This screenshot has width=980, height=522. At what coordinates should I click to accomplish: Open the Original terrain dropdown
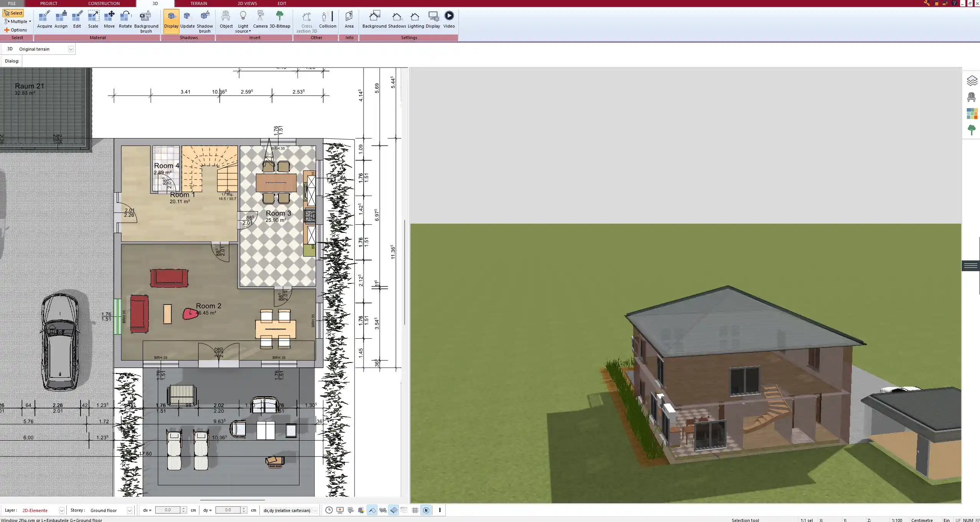tap(72, 49)
